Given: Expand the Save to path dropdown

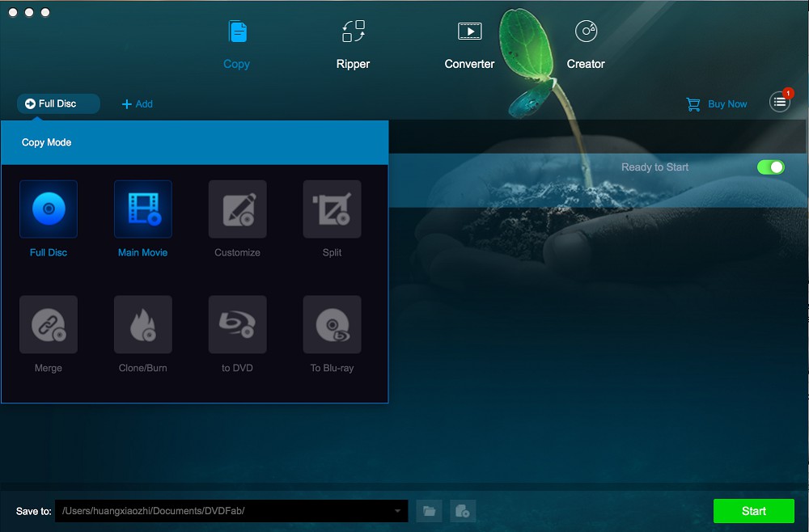Looking at the screenshot, I should 397,511.
